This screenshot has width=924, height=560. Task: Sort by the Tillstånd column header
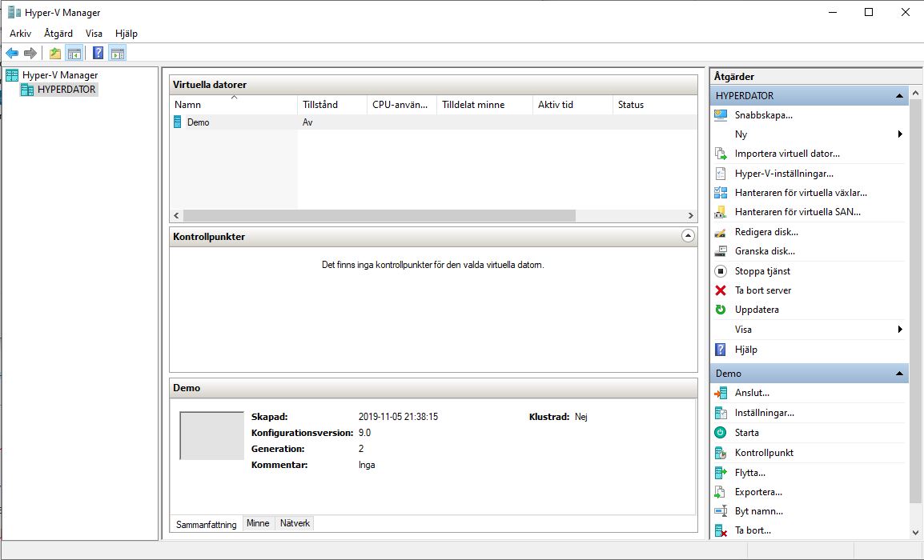332,105
